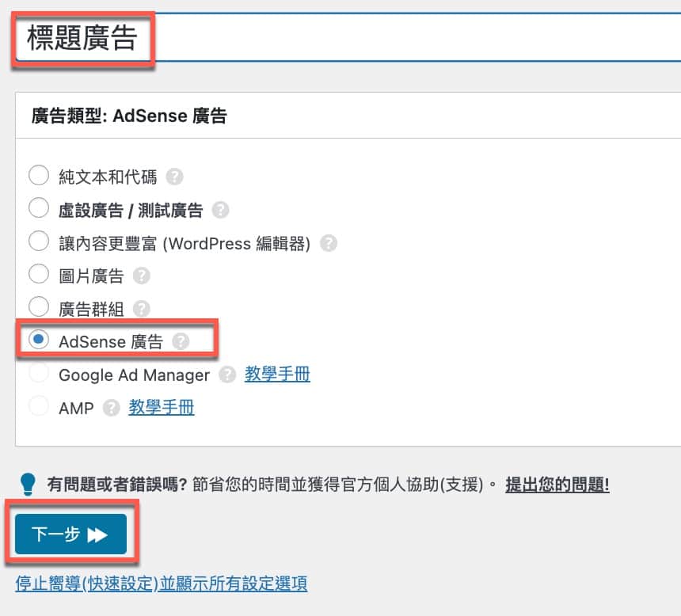The image size is (681, 616).
Task: Choose the 廣告群組 radio button
Action: pyautogui.click(x=39, y=306)
